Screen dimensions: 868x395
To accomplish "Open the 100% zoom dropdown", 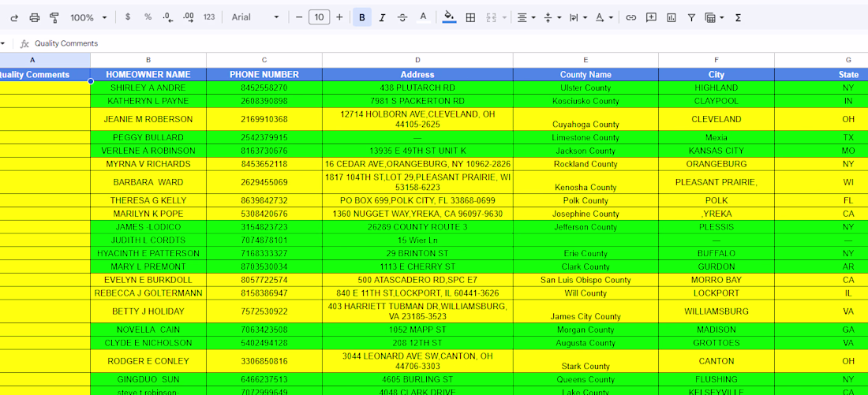I will pos(88,17).
